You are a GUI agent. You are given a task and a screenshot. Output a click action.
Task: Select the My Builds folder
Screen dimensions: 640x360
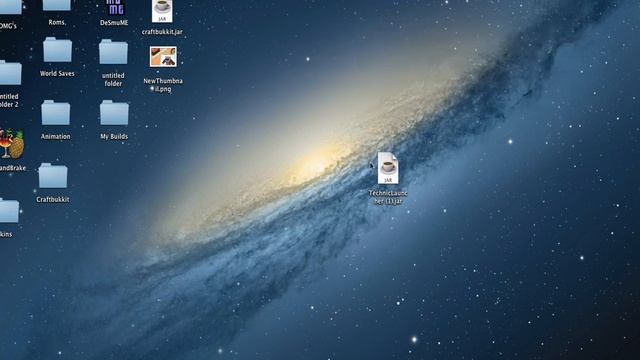tap(114, 113)
